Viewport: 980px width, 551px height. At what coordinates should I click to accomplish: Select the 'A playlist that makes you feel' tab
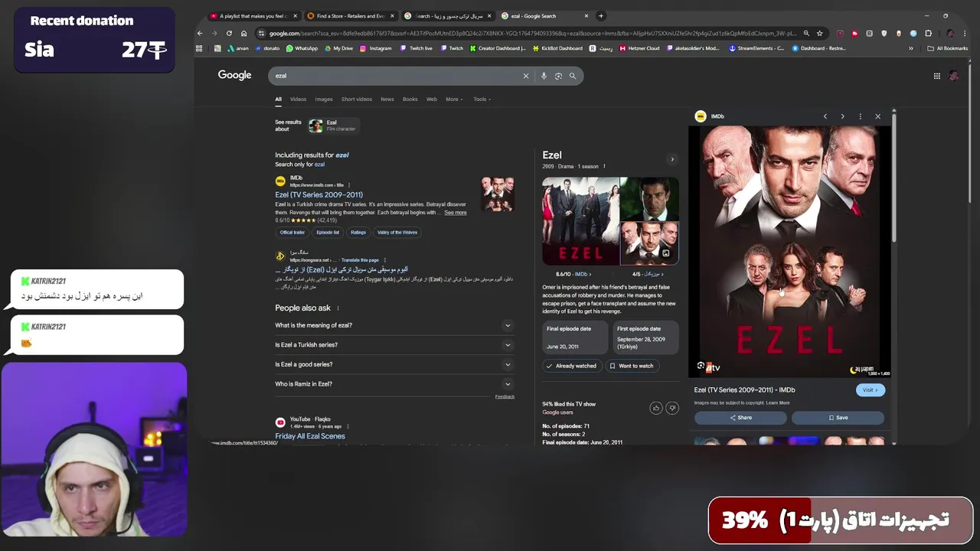tap(253, 16)
